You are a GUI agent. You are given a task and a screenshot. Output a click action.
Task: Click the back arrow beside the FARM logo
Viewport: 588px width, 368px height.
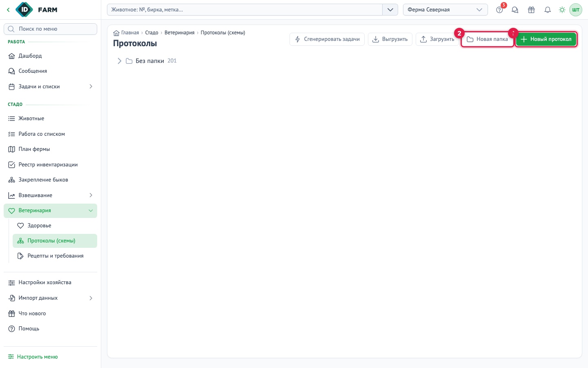click(8, 10)
